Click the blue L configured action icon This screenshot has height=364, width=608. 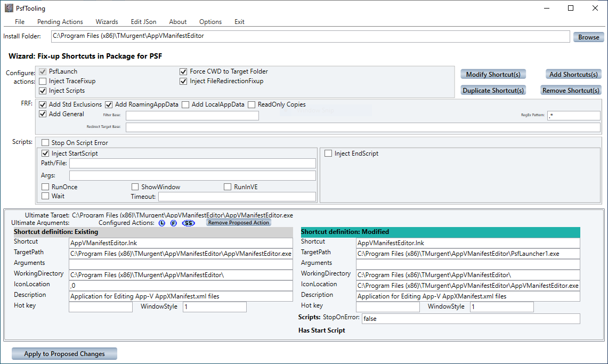tap(162, 223)
